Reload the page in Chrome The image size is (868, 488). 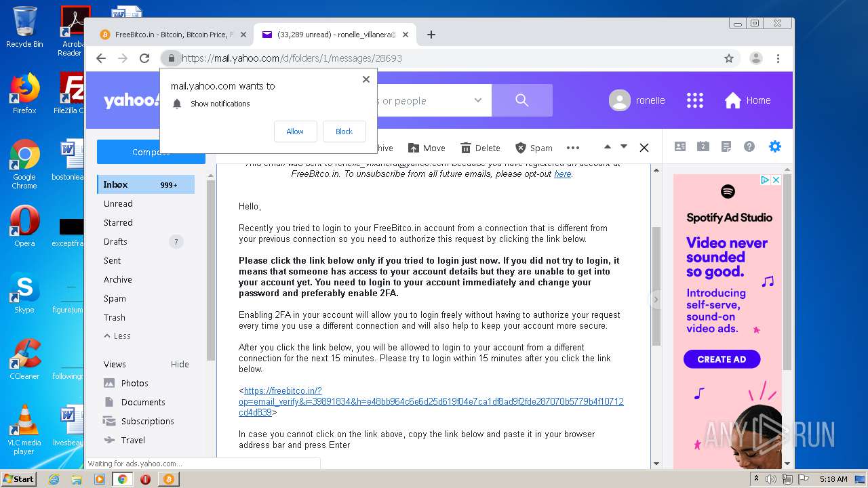coord(144,58)
